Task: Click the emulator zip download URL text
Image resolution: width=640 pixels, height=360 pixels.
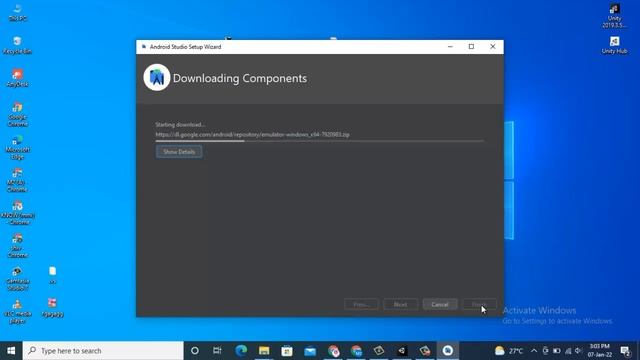Action: [252, 134]
